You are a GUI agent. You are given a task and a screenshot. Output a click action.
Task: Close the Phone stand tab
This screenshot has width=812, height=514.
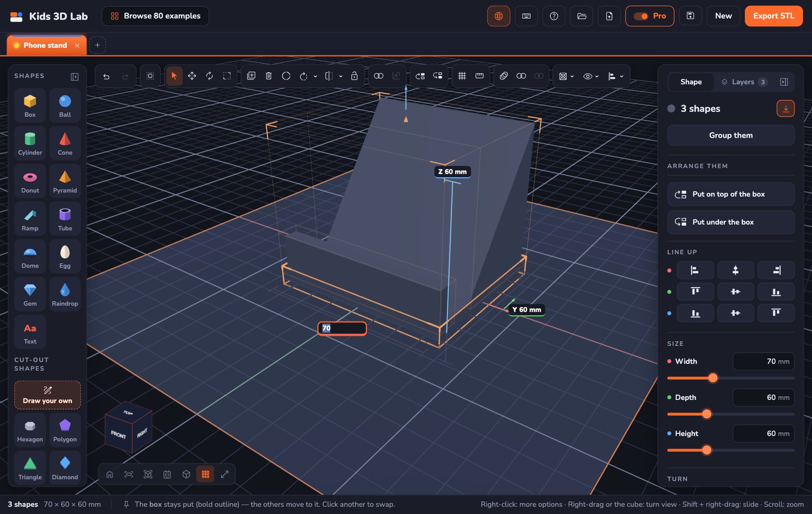pyautogui.click(x=78, y=46)
